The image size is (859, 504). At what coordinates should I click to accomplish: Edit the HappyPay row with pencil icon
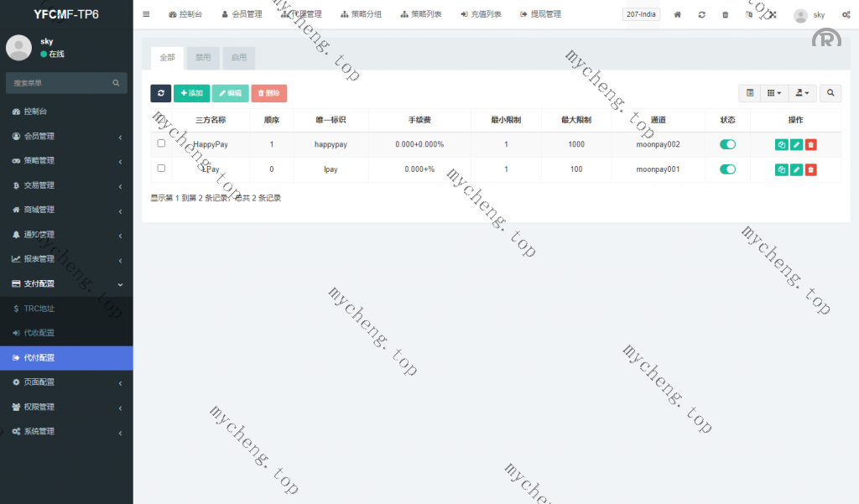coord(796,145)
